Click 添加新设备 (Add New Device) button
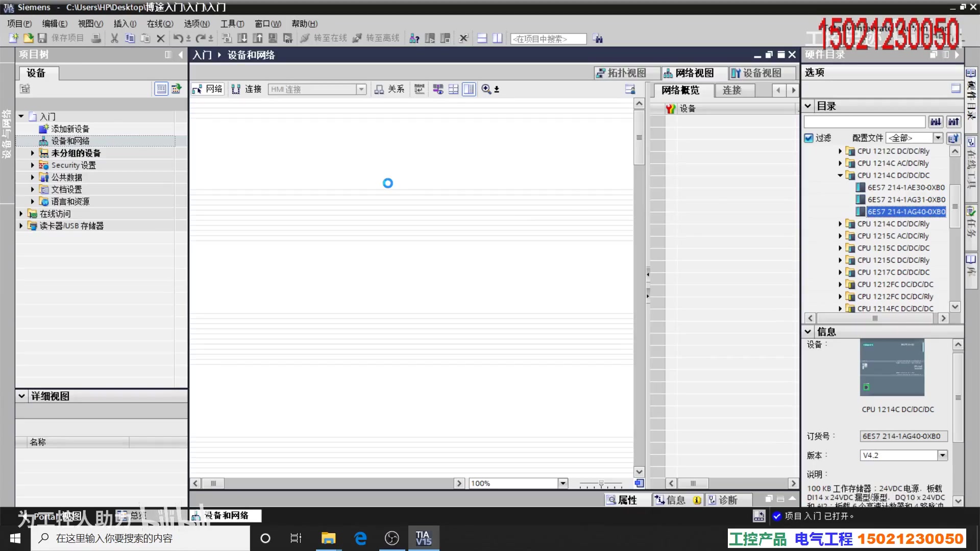 click(70, 129)
